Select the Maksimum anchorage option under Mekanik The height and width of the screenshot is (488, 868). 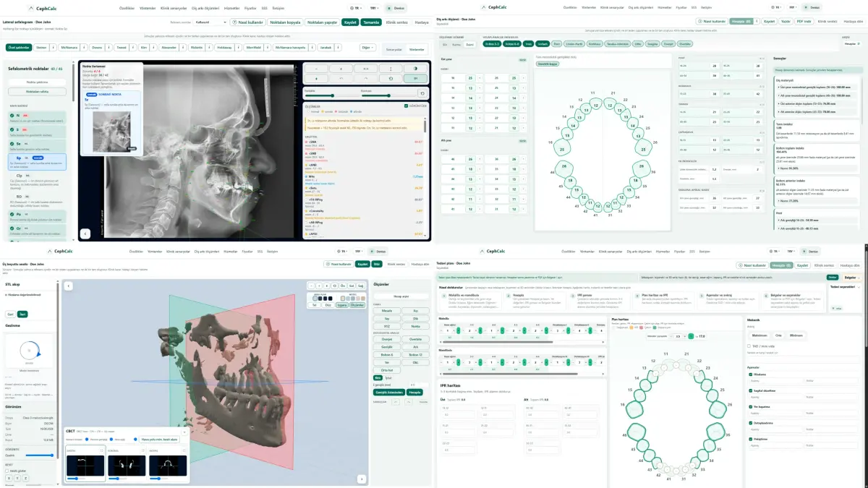point(759,335)
